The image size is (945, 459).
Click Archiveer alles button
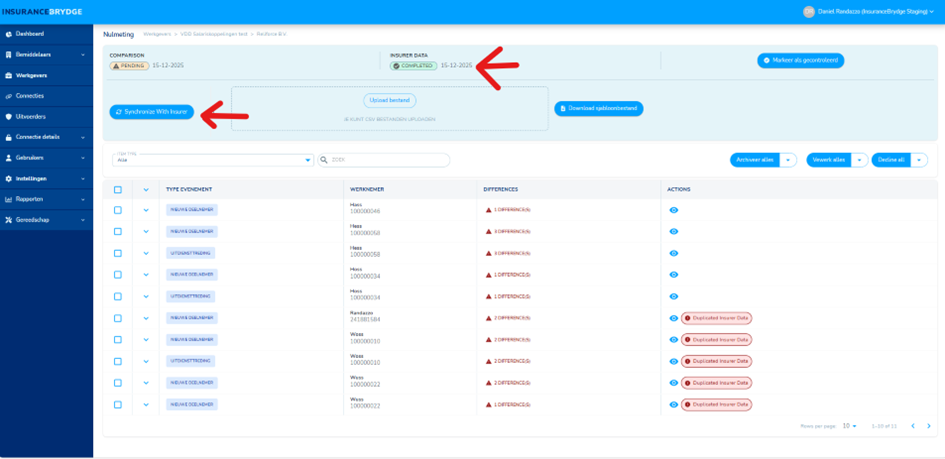click(x=755, y=160)
